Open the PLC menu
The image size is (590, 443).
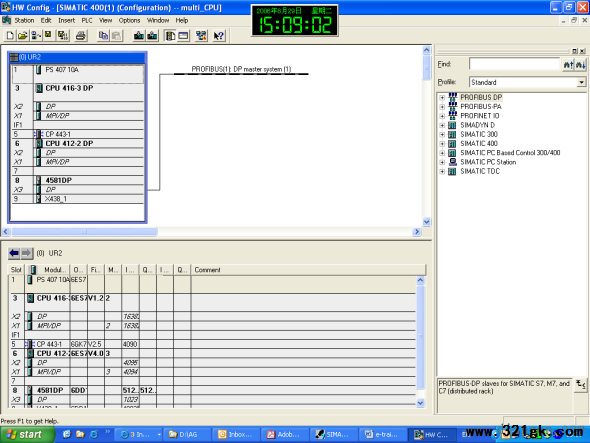87,20
